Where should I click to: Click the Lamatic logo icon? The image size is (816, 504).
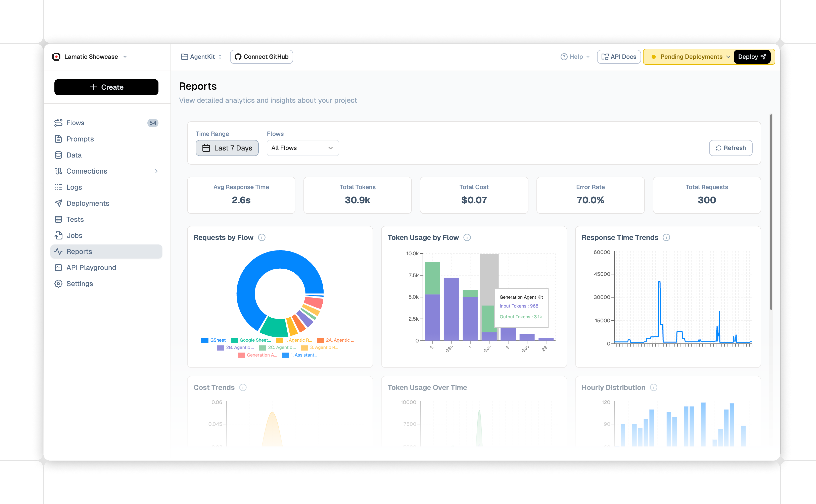click(x=57, y=57)
